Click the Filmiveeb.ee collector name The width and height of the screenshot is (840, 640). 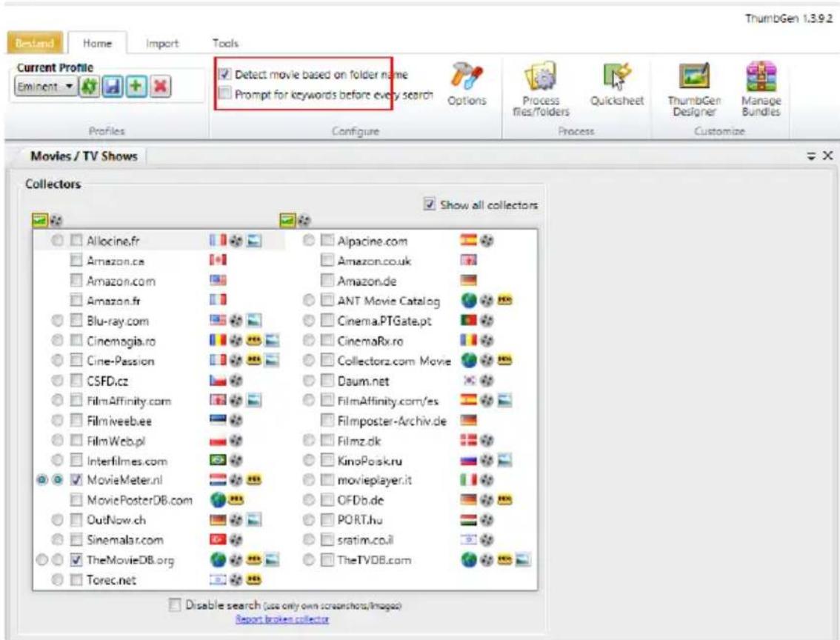click(119, 421)
